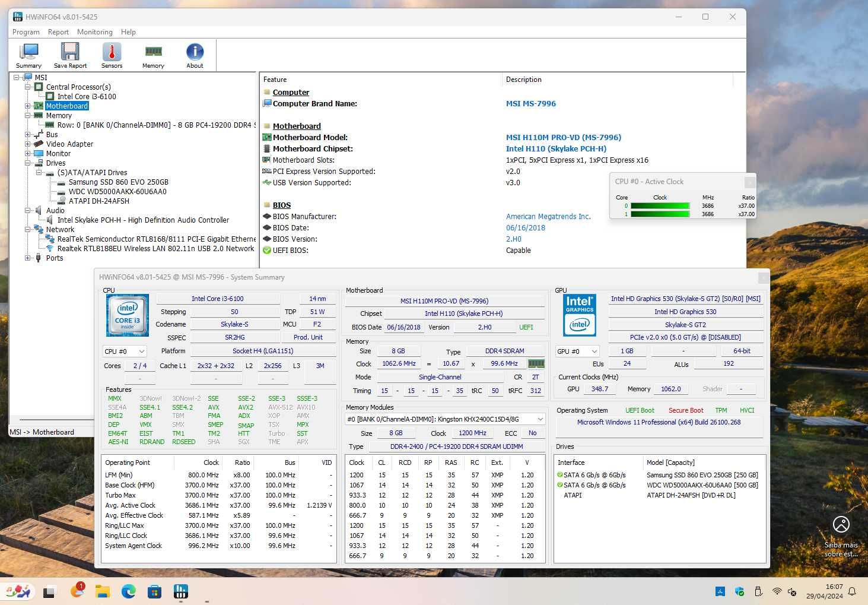The height and width of the screenshot is (605, 868).
Task: Open the Report menu
Action: pos(58,32)
